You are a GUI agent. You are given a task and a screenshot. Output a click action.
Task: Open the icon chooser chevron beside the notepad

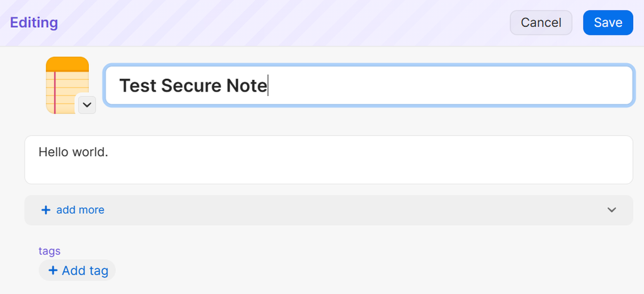tap(86, 104)
